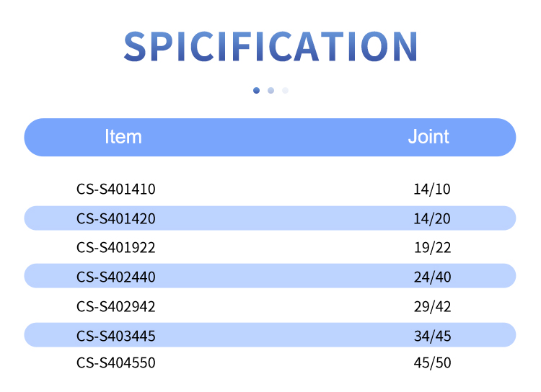Select the first dark pagination dot
The width and height of the screenshot is (541, 392).
[x=256, y=90]
